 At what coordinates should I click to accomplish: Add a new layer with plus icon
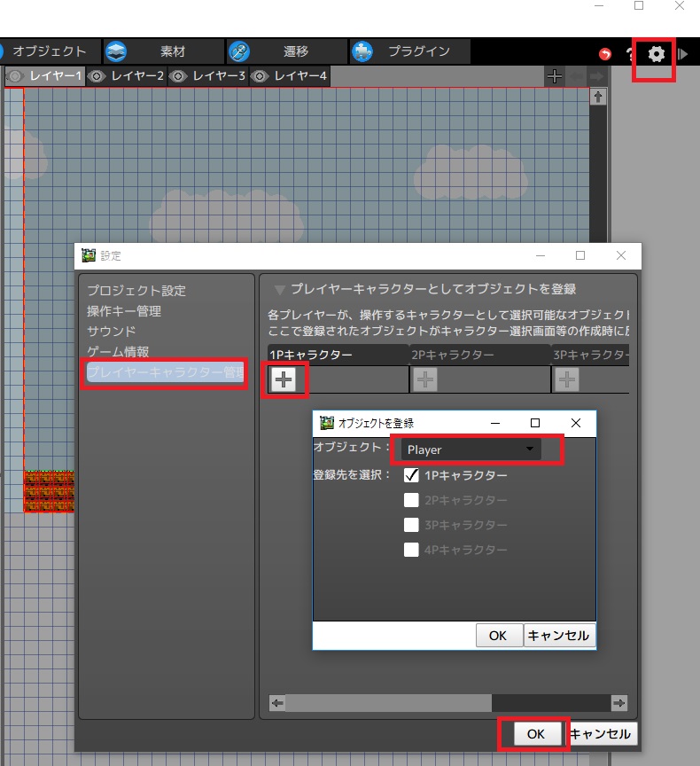point(555,76)
